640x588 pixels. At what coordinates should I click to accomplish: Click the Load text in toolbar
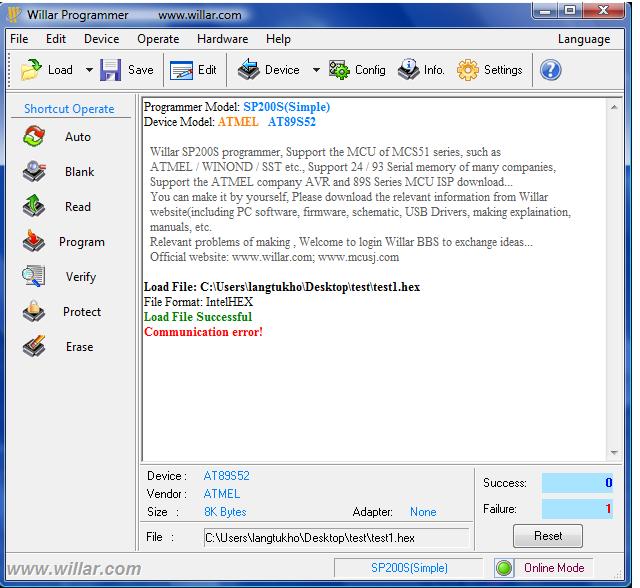pos(60,70)
